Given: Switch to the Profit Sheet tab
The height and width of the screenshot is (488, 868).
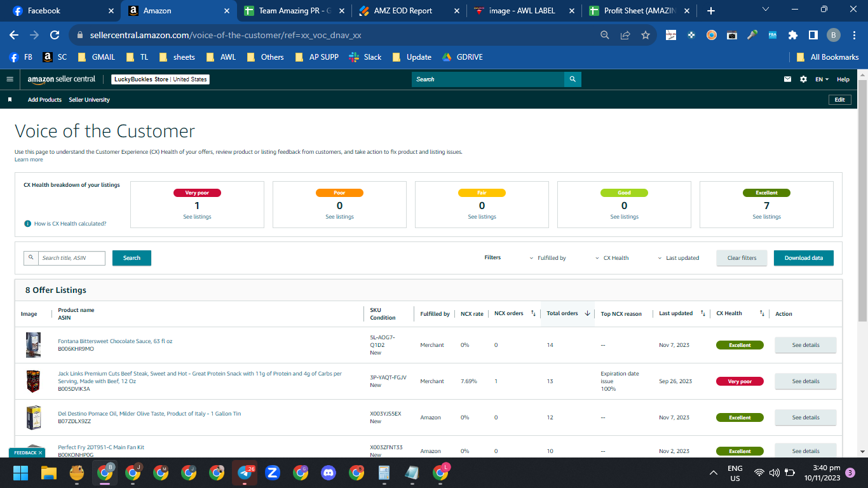Looking at the screenshot, I should click(639, 11).
